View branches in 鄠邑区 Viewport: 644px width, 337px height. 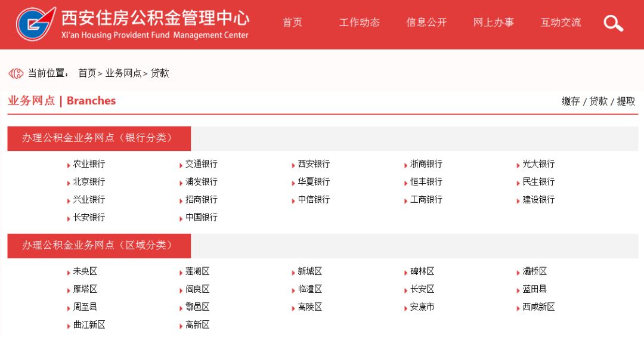click(197, 307)
